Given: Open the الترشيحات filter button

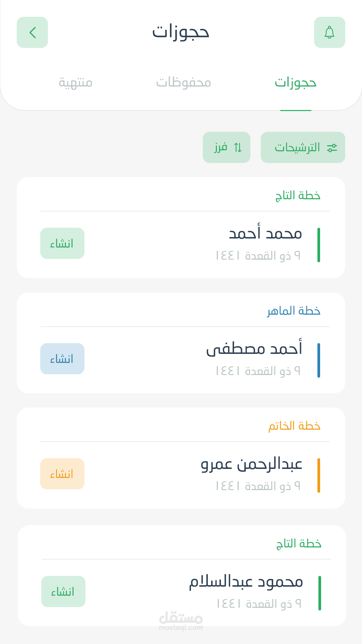Looking at the screenshot, I should pyautogui.click(x=303, y=148).
